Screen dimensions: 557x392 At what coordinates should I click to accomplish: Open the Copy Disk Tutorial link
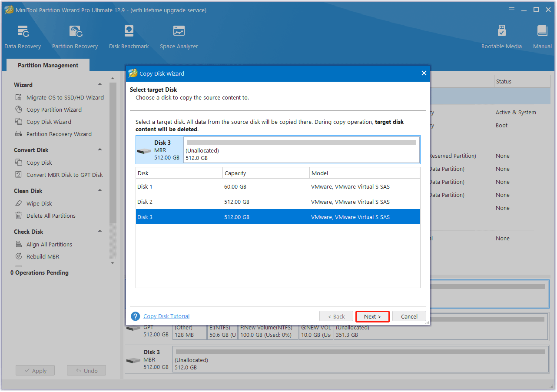click(x=166, y=316)
